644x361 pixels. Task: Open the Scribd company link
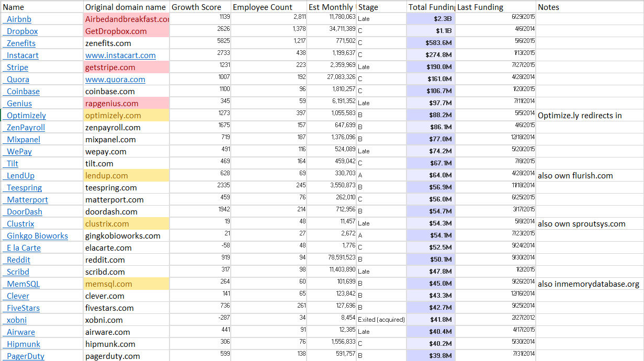(x=18, y=272)
